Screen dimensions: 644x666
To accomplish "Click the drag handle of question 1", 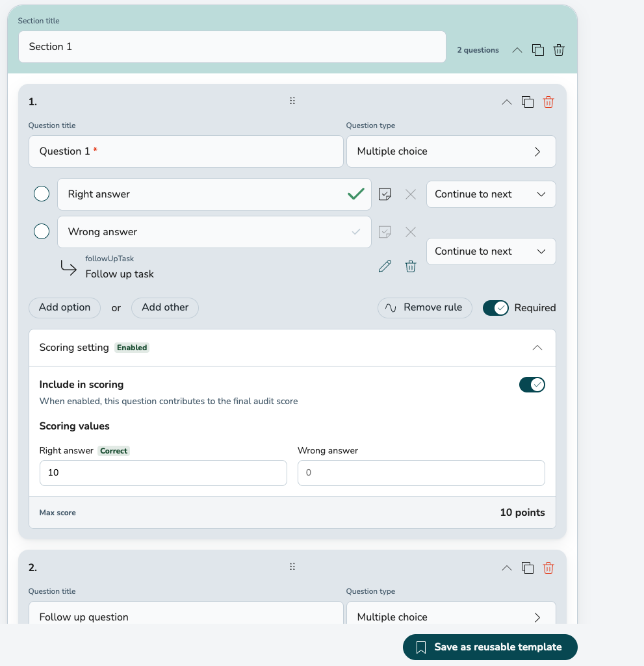I will click(x=292, y=101).
